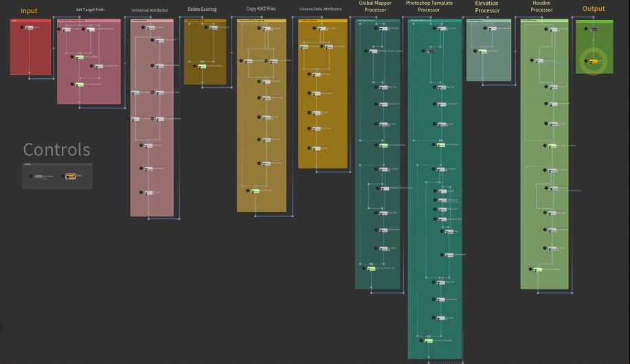Click the "Set Target Path" label
Viewport: 630px width, 364px height.
90,10
